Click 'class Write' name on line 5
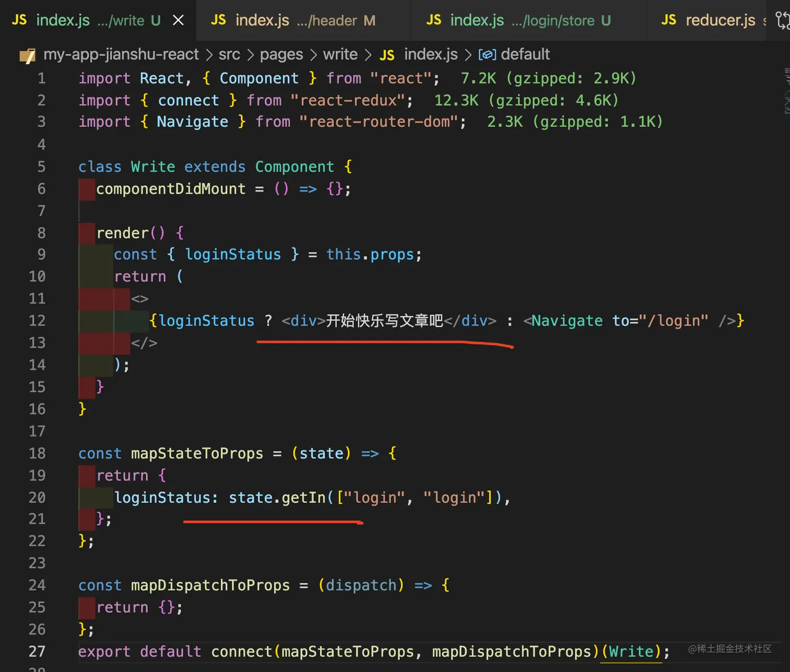The image size is (790, 672). [153, 167]
